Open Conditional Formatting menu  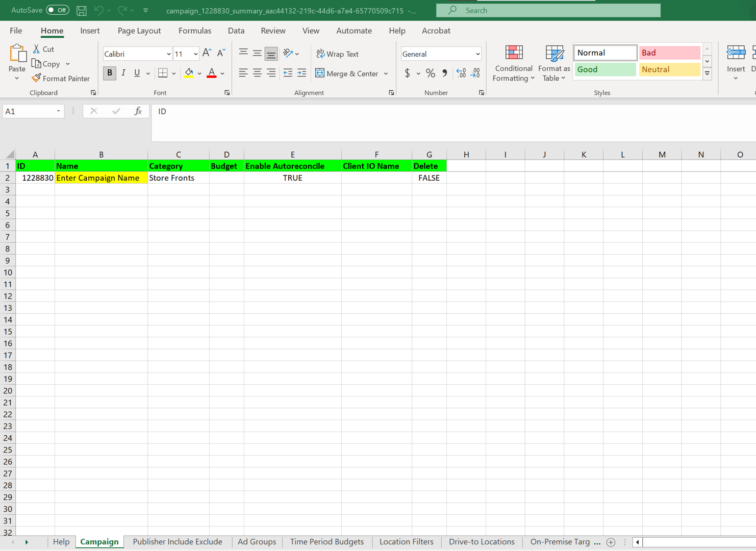point(513,63)
